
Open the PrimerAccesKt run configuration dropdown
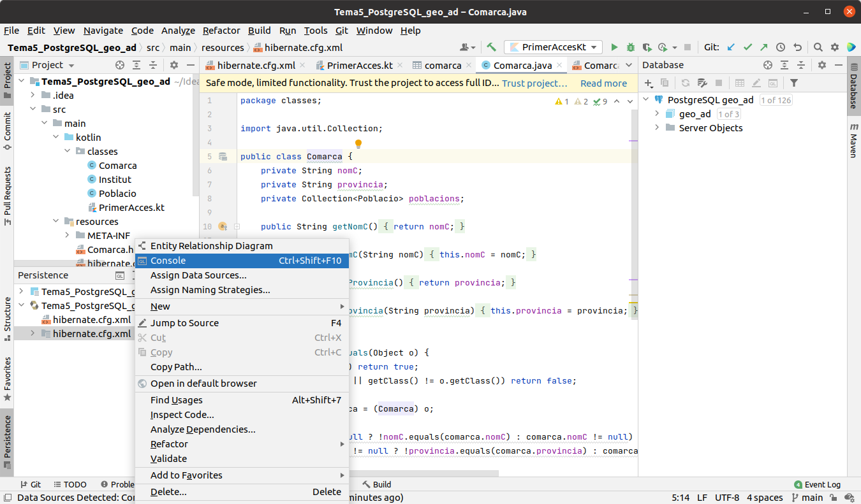pos(553,47)
